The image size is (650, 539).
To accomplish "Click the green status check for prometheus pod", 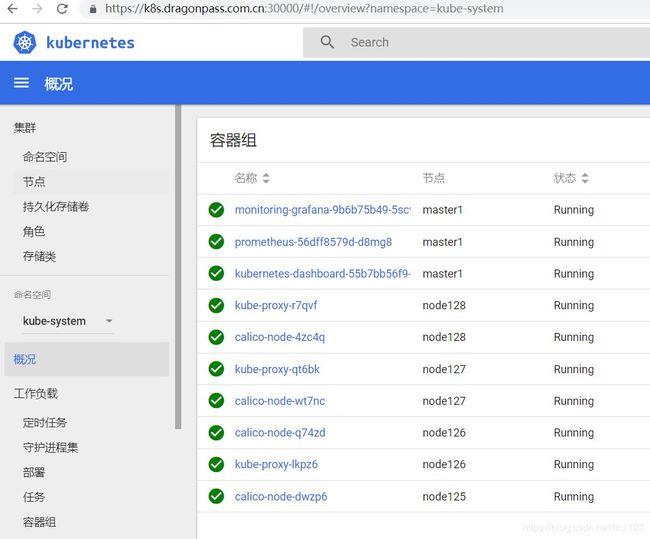I will [216, 242].
